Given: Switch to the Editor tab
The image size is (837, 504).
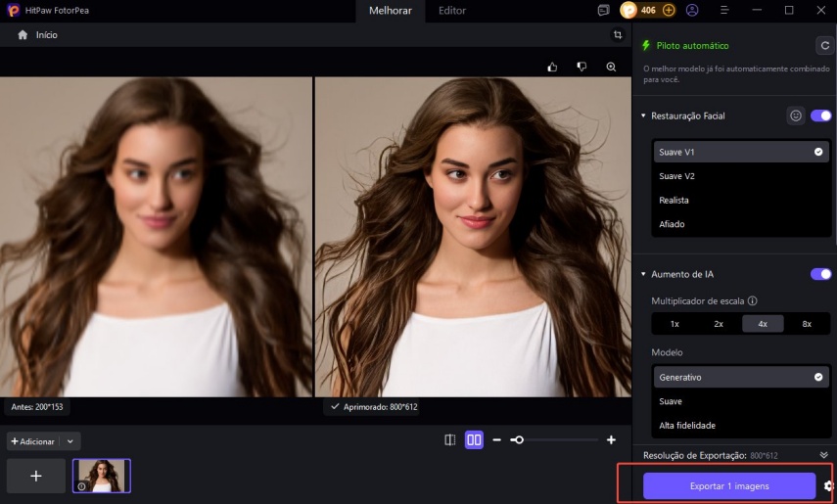Looking at the screenshot, I should click(452, 11).
